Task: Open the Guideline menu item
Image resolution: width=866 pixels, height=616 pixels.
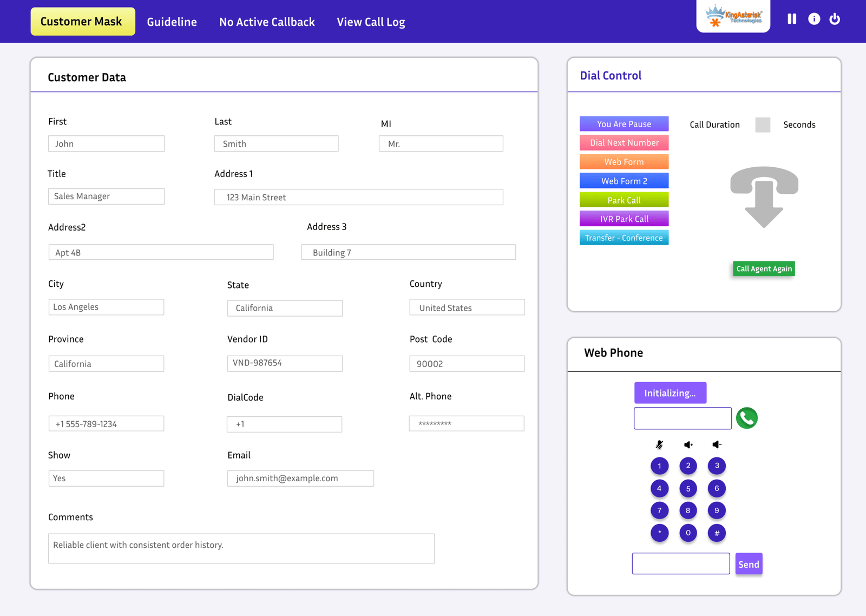Action: point(172,22)
